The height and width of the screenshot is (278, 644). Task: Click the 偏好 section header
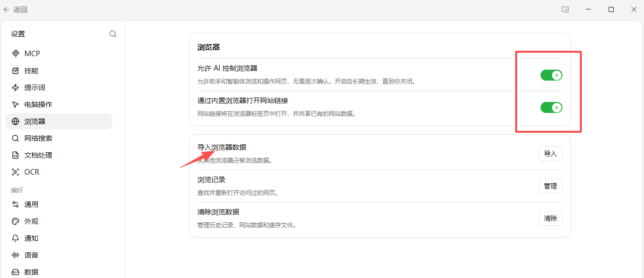(17, 190)
